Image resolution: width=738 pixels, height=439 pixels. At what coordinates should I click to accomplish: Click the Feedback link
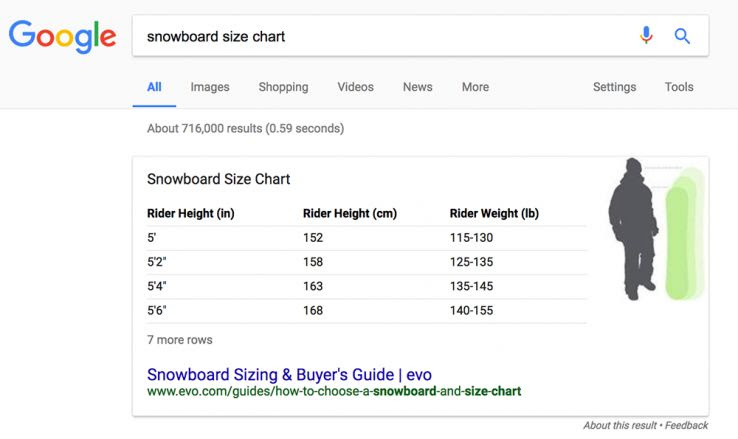coord(685,425)
